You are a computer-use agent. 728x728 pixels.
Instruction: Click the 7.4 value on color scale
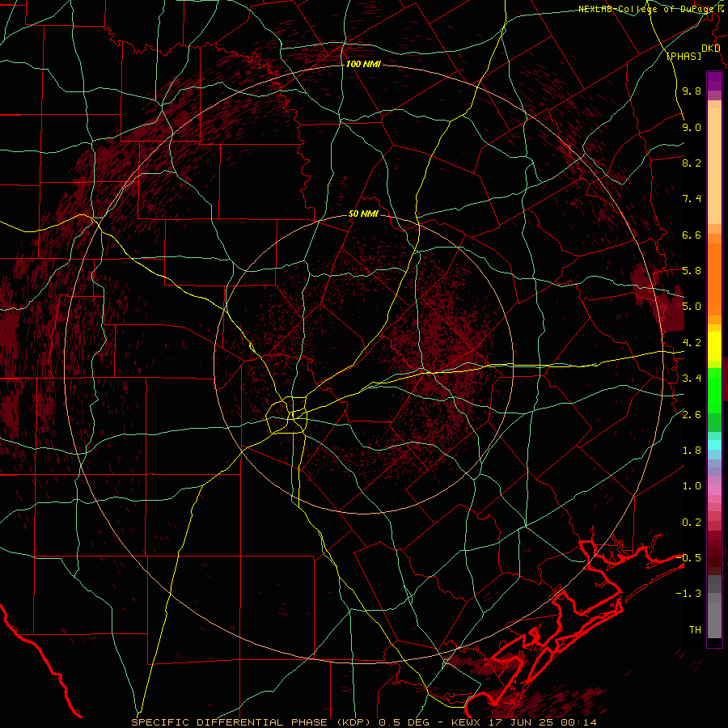tap(692, 199)
